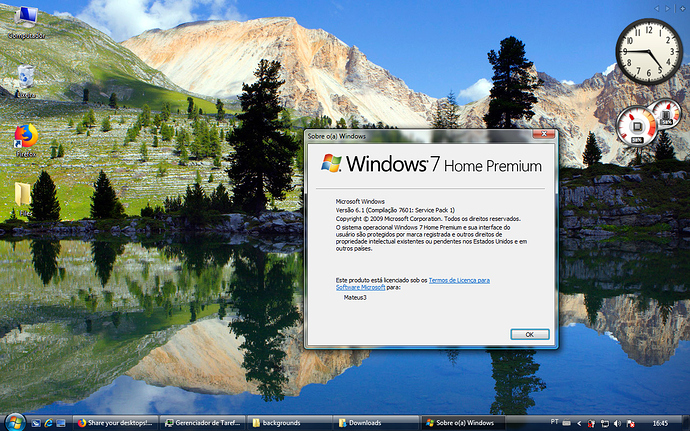Image resolution: width=690 pixels, height=431 pixels.
Task: Click the Windows flag logo in dialog
Action: pos(331,163)
